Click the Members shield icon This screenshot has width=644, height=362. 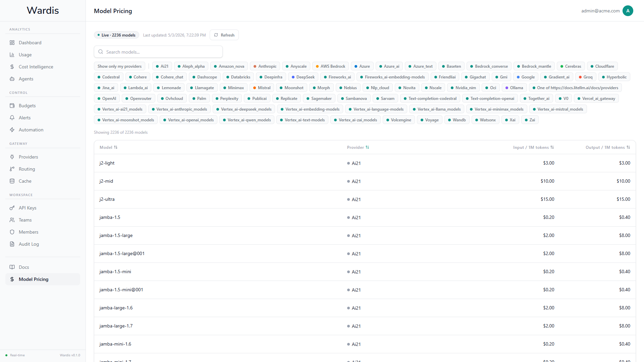(12, 232)
